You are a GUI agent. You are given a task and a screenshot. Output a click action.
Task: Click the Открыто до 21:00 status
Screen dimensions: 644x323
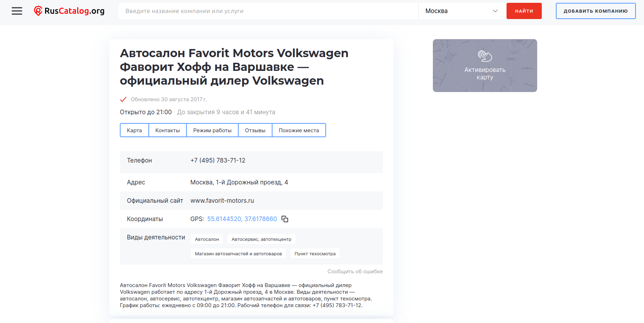pyautogui.click(x=146, y=112)
